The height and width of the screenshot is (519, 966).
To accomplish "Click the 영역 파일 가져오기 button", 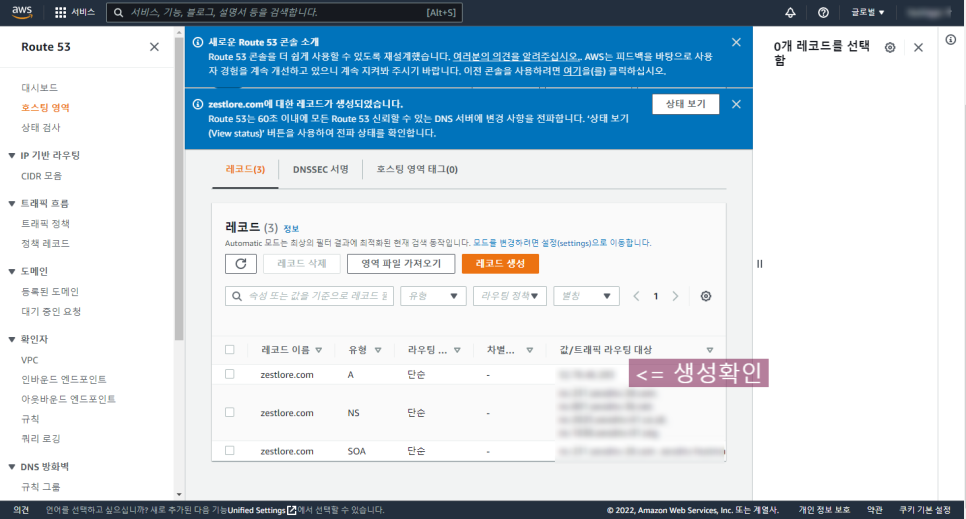I will click(x=401, y=264).
